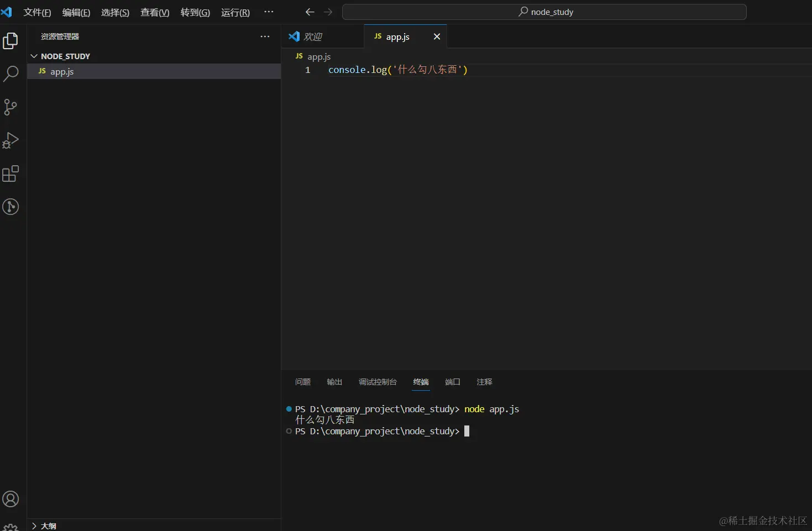Switch to the 输出 panel tab
This screenshot has width=812, height=531.
coord(334,382)
